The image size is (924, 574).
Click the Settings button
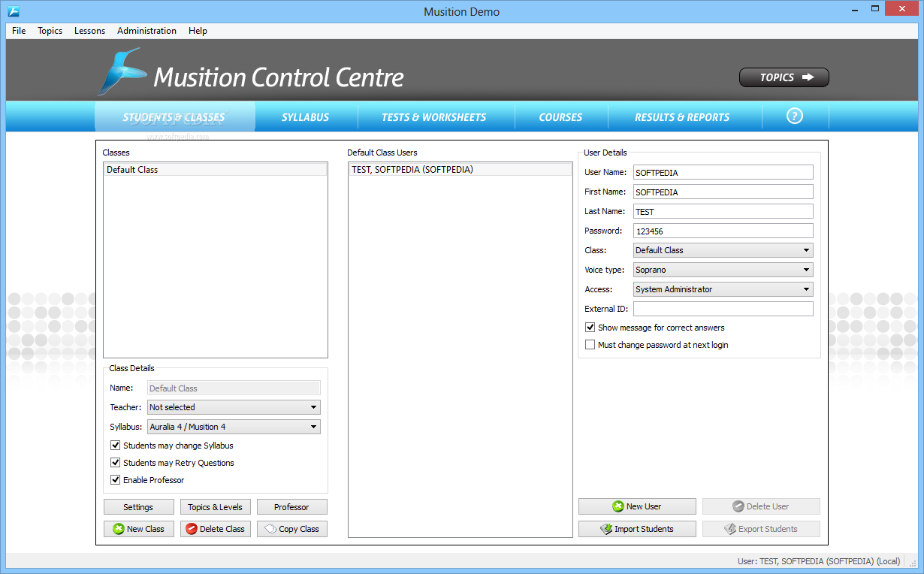pyautogui.click(x=138, y=507)
